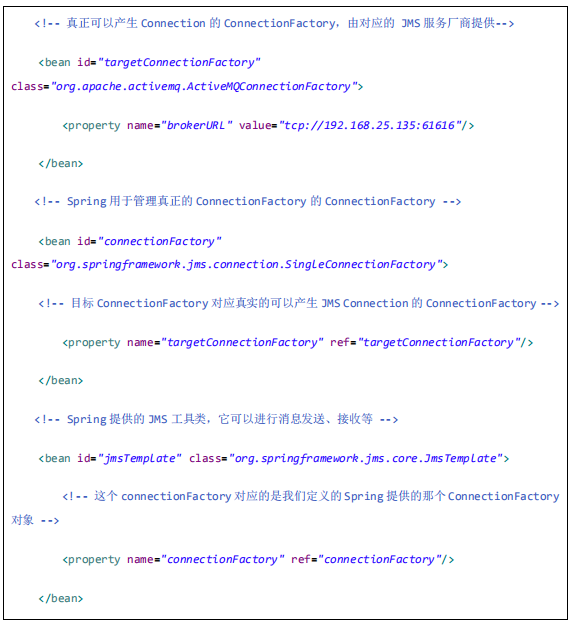
Task: Click the comment starting with 真正可以产生 Connection
Action: pyautogui.click(x=274, y=23)
